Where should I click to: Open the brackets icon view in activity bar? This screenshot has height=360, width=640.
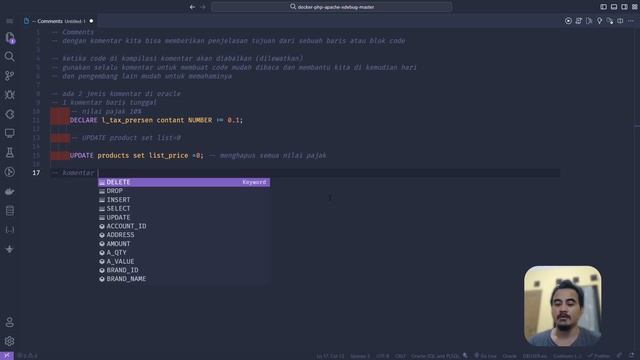10,230
